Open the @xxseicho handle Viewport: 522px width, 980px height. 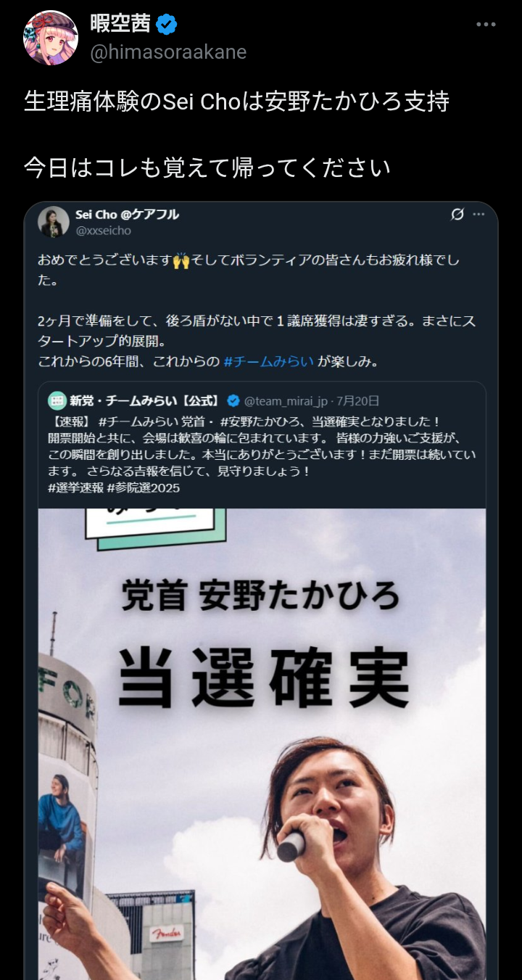[104, 231]
